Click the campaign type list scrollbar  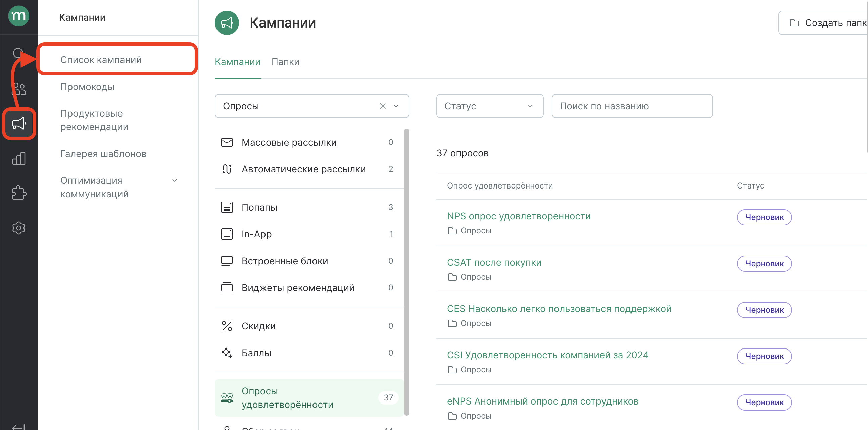[407, 272]
